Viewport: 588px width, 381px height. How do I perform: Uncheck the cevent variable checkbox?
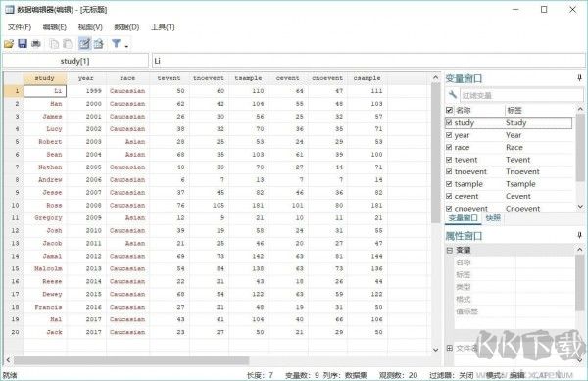tap(449, 196)
